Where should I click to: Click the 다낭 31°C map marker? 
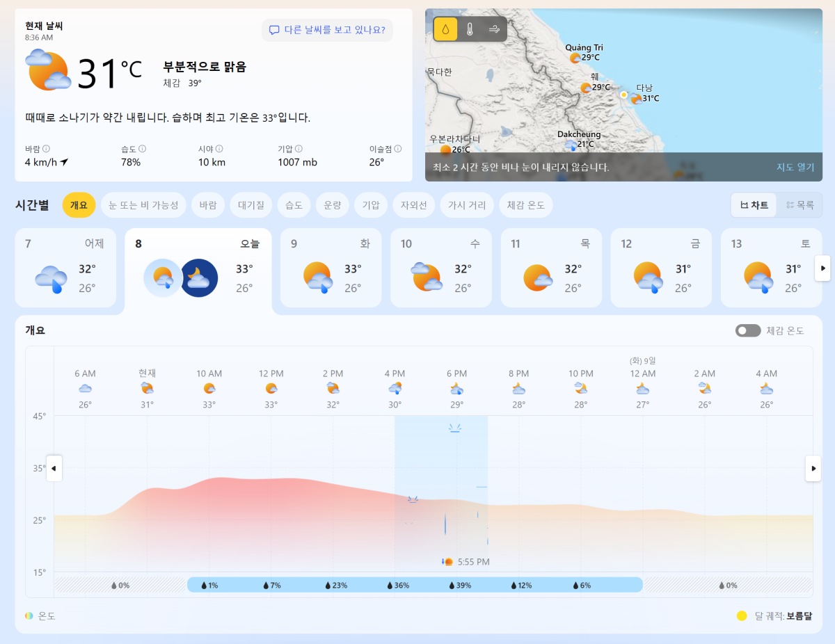click(x=636, y=99)
